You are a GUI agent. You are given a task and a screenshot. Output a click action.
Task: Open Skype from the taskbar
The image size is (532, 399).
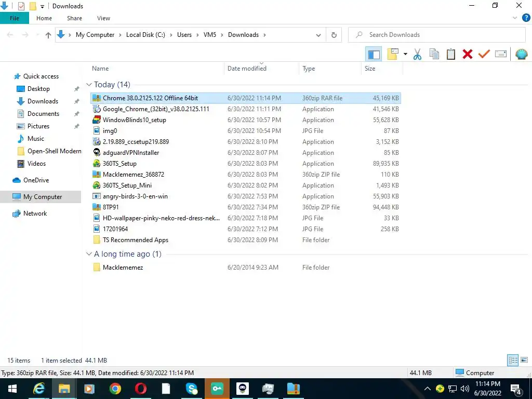coord(192,389)
